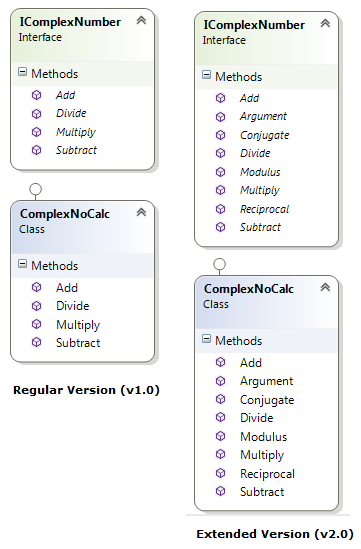Click the Reciprocal method icon in v2.0 ComplexNoCalc class
361x549 pixels.
[220, 473]
